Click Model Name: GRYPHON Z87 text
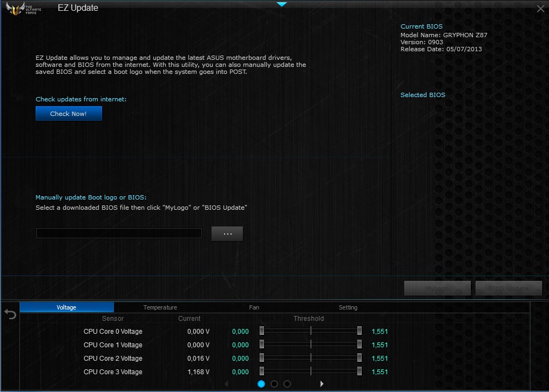This screenshot has width=549, height=392. [x=444, y=35]
